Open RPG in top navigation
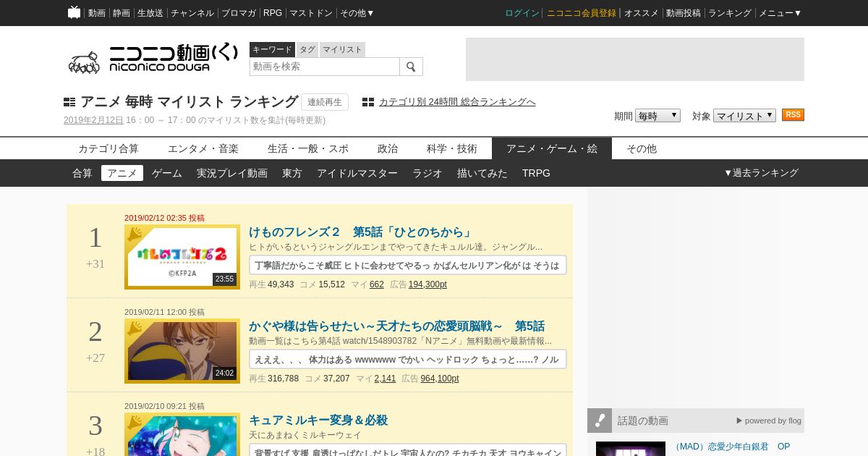 (273, 13)
